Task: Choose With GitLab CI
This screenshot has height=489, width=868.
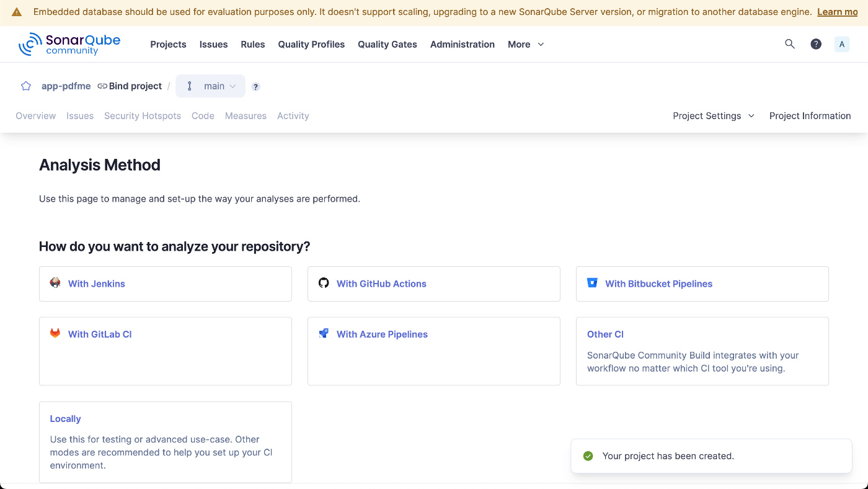Action: [166, 351]
